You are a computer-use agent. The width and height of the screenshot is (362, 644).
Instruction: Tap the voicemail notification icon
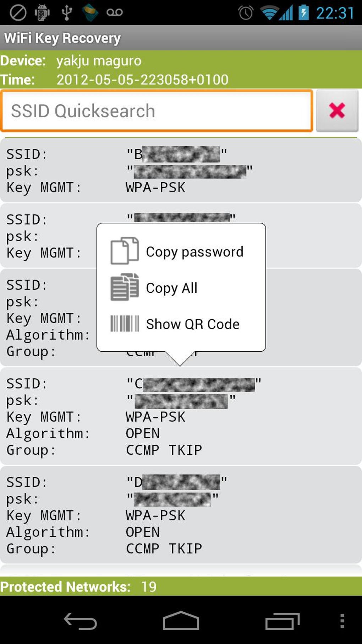114,12
